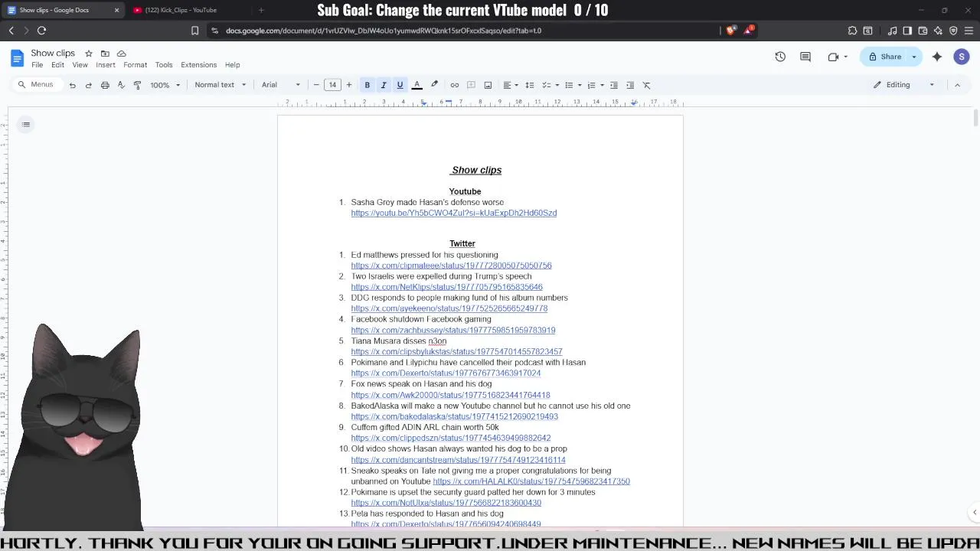This screenshot has height=551, width=980.
Task: Click the Google Docs home icon
Action: (17, 58)
